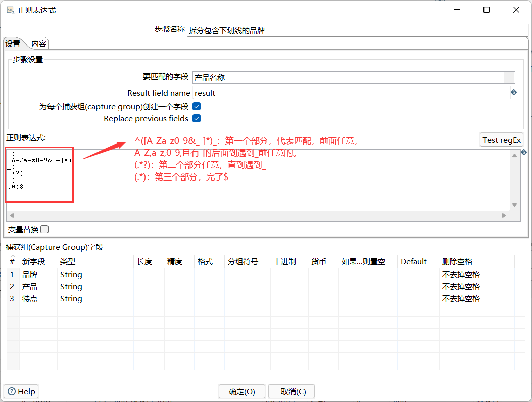
Task: Click the 分组符号 column header
Action: coord(248,262)
